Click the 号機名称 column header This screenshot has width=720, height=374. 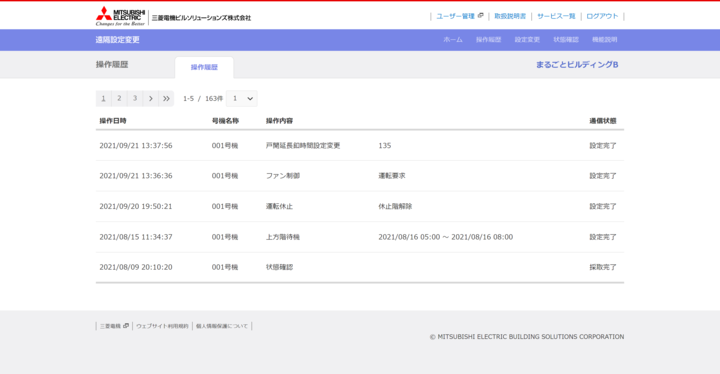click(x=225, y=121)
